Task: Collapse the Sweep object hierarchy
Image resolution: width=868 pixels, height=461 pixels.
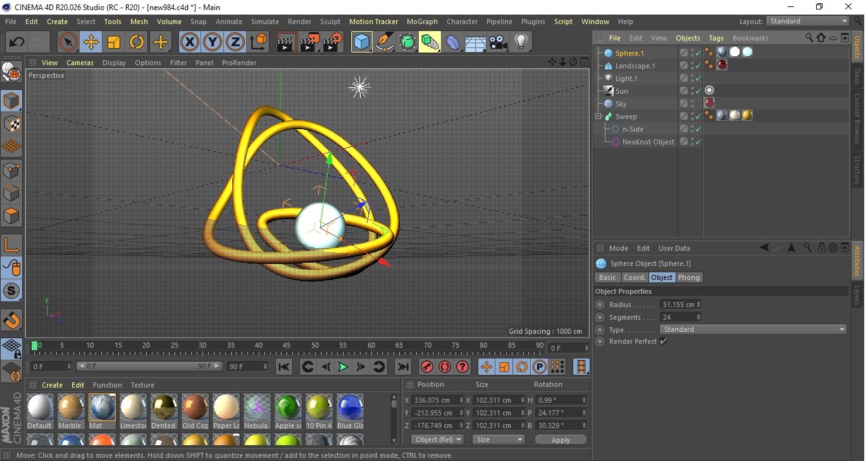Action: pyautogui.click(x=598, y=117)
